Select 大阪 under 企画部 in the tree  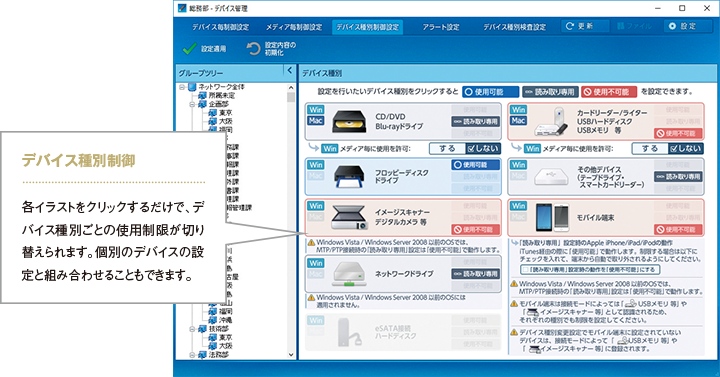pos(225,121)
